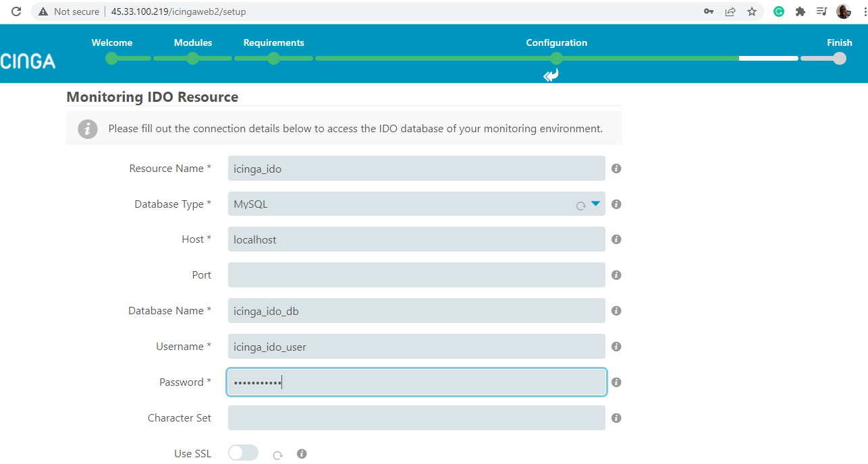
Task: Open the Database Type MySQL dropdown
Action: click(416, 204)
